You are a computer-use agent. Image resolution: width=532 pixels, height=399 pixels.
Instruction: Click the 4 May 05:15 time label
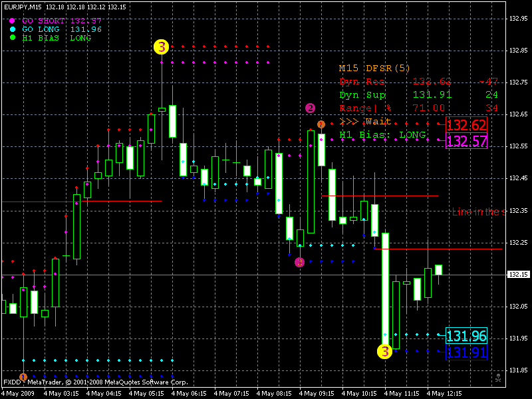click(x=146, y=393)
